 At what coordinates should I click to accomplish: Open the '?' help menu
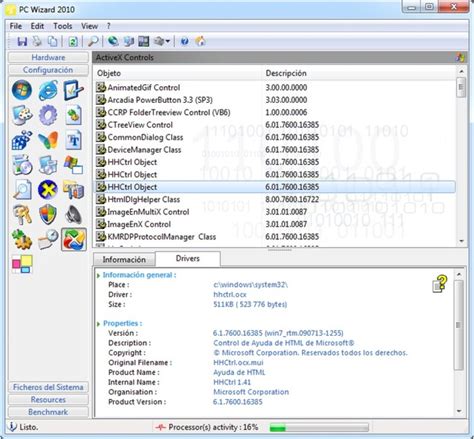(108, 26)
